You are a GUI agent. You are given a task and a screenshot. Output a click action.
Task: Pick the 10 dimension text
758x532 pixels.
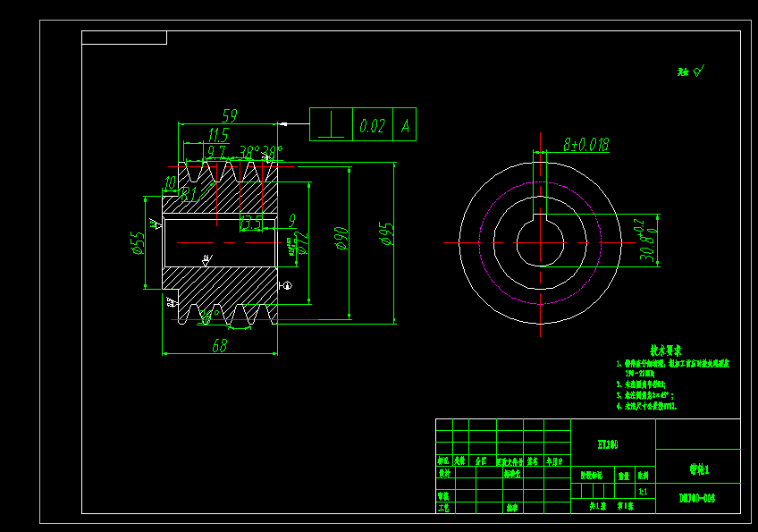pos(170,183)
